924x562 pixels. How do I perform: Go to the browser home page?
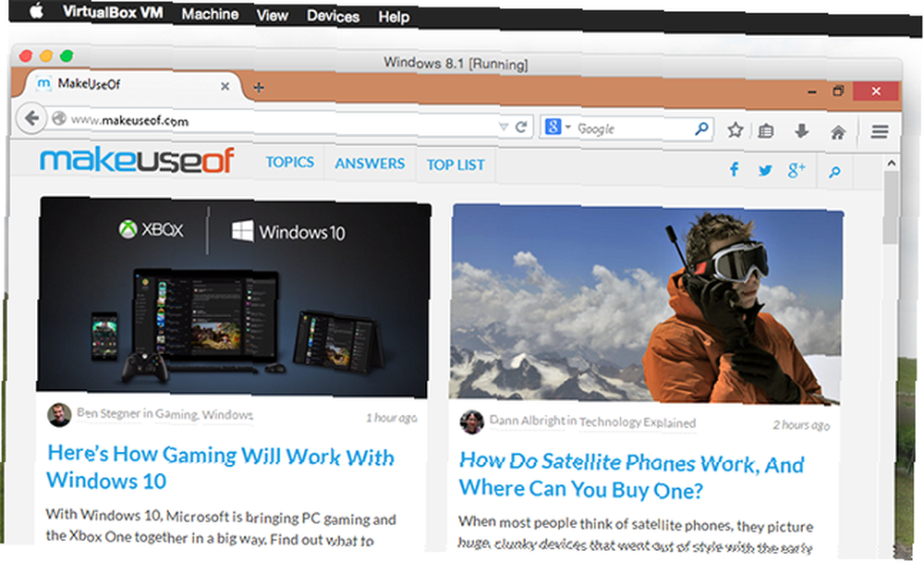click(x=837, y=132)
